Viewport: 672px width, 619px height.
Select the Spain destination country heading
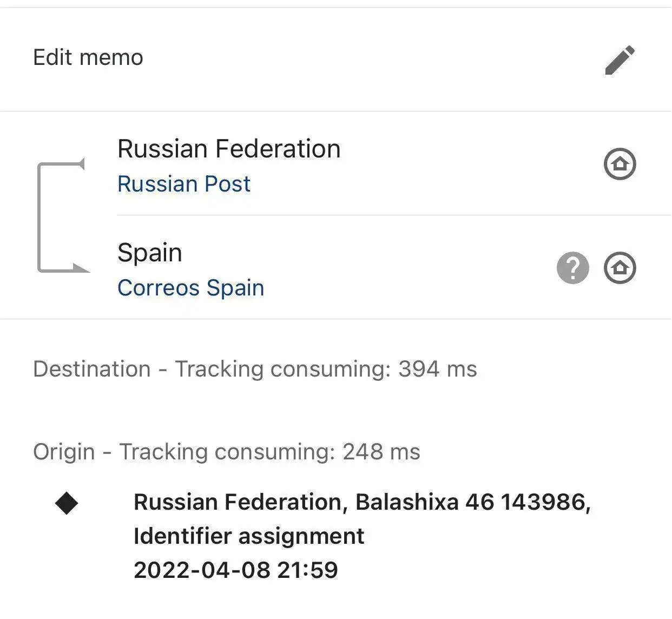point(149,253)
